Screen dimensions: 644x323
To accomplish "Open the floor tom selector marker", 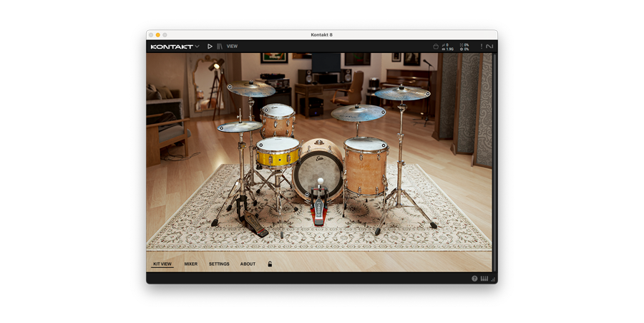I will 384,145.
